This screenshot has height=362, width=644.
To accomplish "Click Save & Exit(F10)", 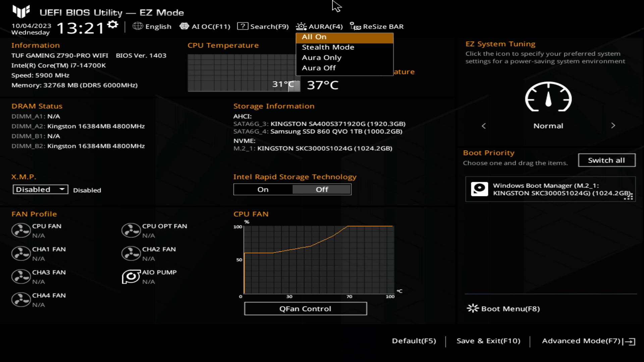I will 488,341.
